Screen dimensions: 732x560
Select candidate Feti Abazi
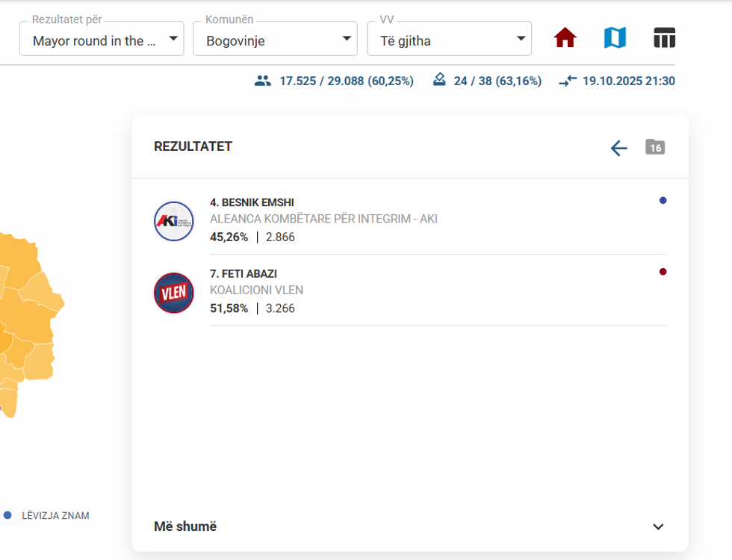(x=244, y=274)
